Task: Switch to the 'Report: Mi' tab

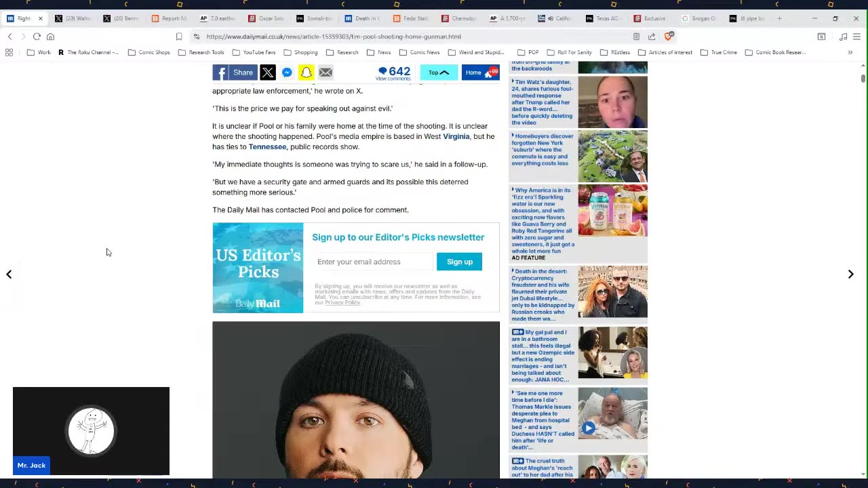Action: (170, 18)
